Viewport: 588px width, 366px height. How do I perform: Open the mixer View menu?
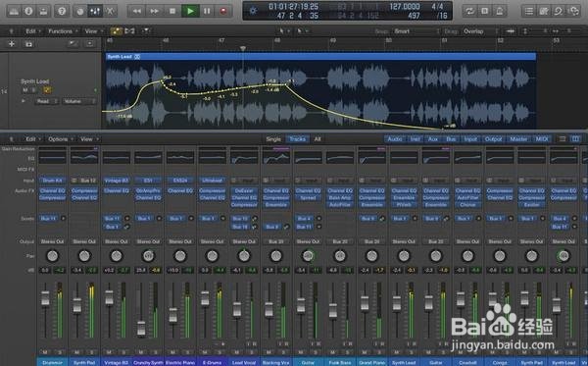pos(88,139)
